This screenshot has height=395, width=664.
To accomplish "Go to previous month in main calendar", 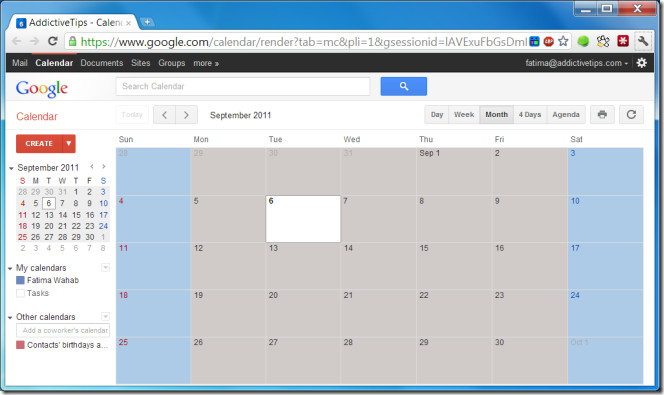I will (x=164, y=115).
